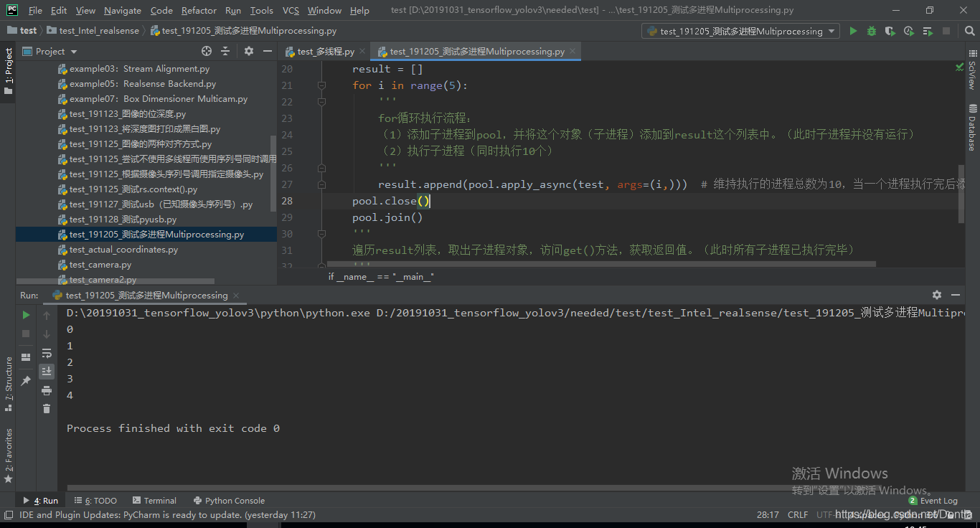Open Project panel settings gear

(x=249, y=51)
